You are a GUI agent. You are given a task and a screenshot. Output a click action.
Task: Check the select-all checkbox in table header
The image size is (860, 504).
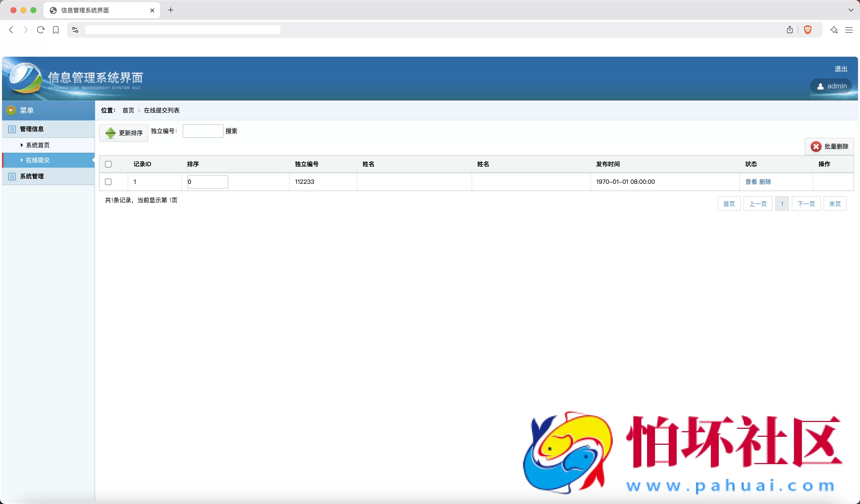pyautogui.click(x=108, y=164)
